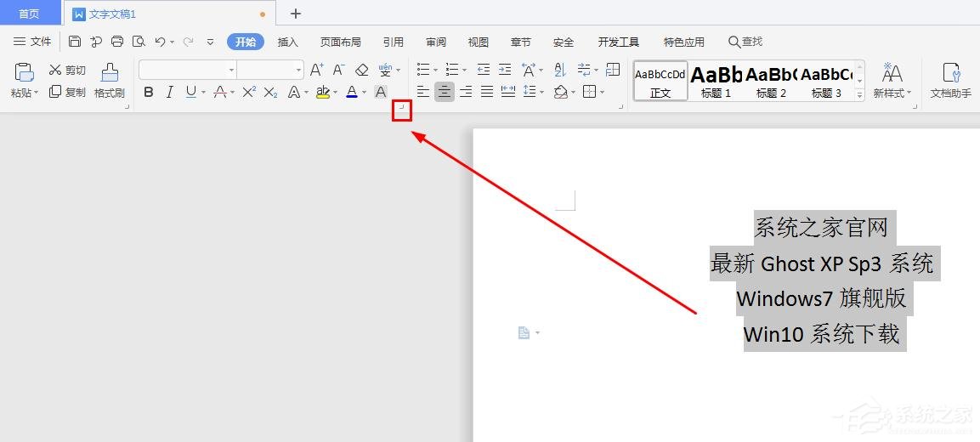Click the Save icon in quick toolbar
The height and width of the screenshot is (442, 980).
pyautogui.click(x=75, y=42)
